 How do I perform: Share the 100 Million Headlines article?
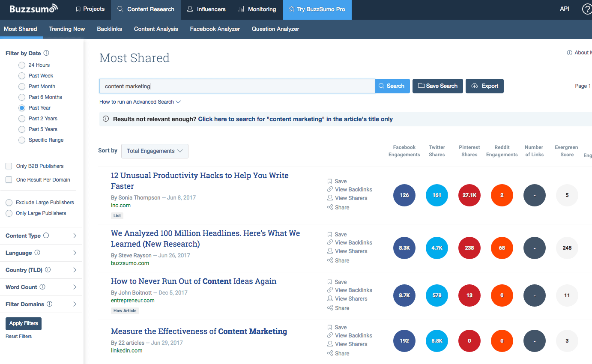(338, 260)
